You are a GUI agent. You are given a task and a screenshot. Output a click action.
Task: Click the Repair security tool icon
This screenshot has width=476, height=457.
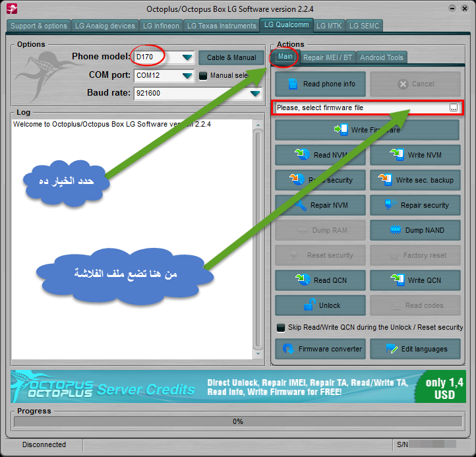coord(391,204)
